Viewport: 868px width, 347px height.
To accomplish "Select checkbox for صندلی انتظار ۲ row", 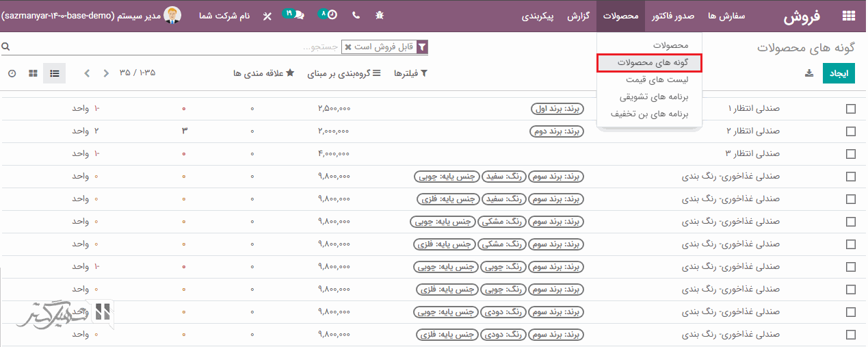I will coord(850,131).
